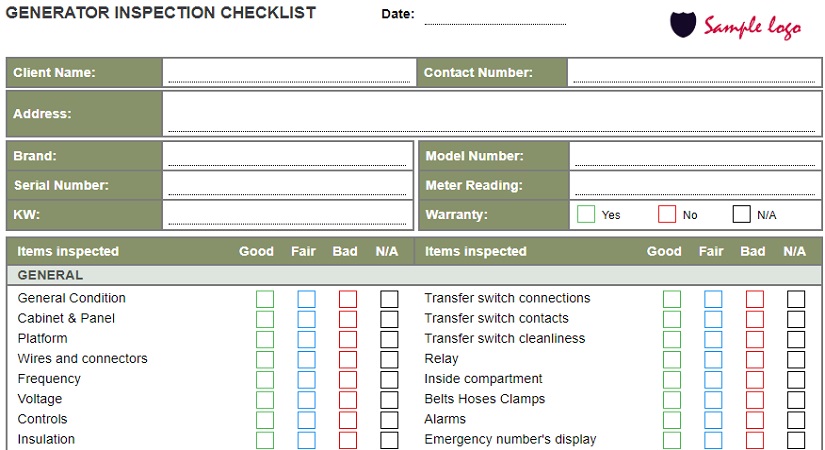Viewport: 825px width, 450px height.
Task: Focus the Model Number field
Action: click(x=694, y=156)
